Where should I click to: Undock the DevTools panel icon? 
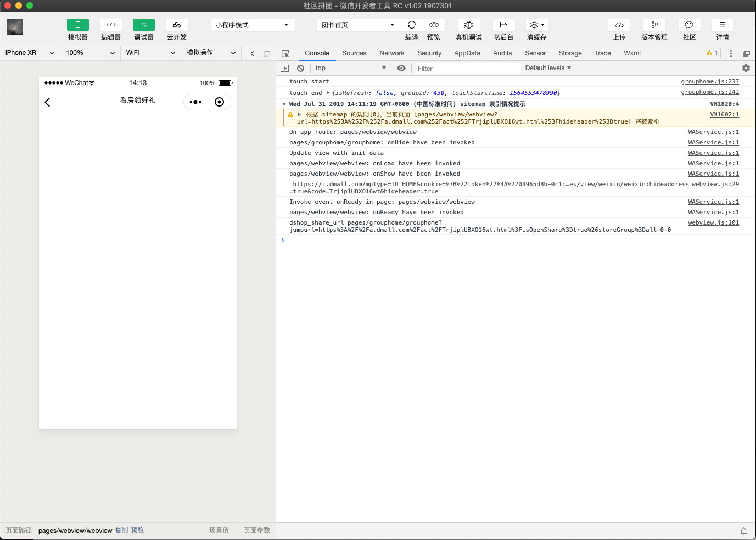(x=746, y=53)
